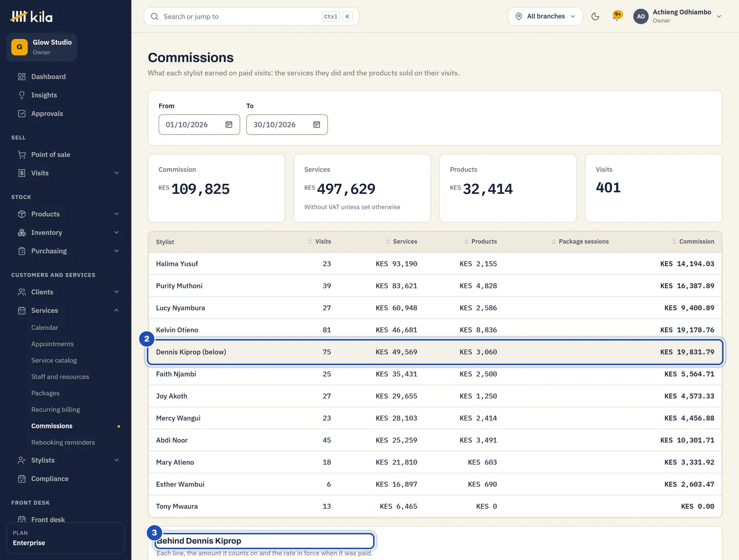This screenshot has width=739, height=560.
Task: Open Service catalog page
Action: pos(54,360)
